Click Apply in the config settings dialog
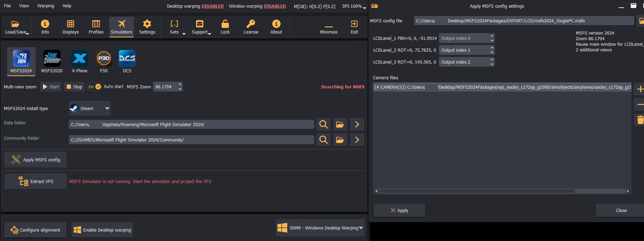This screenshot has height=241, width=644. click(399, 210)
